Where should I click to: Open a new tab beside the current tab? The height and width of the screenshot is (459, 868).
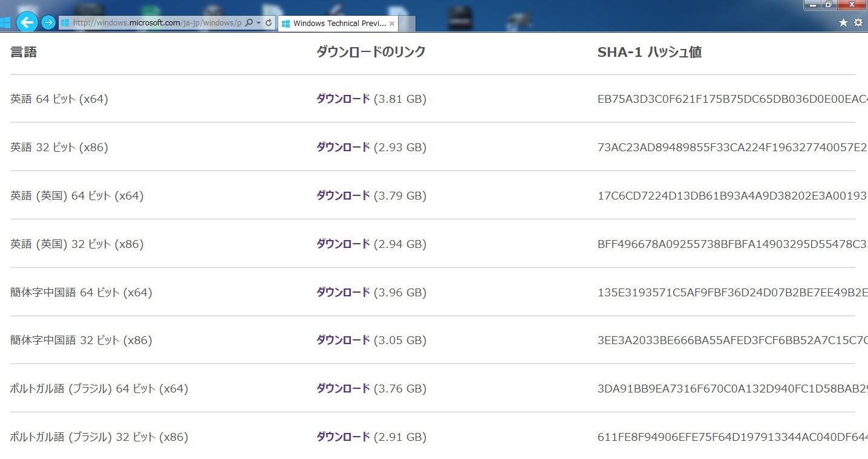coord(407,24)
